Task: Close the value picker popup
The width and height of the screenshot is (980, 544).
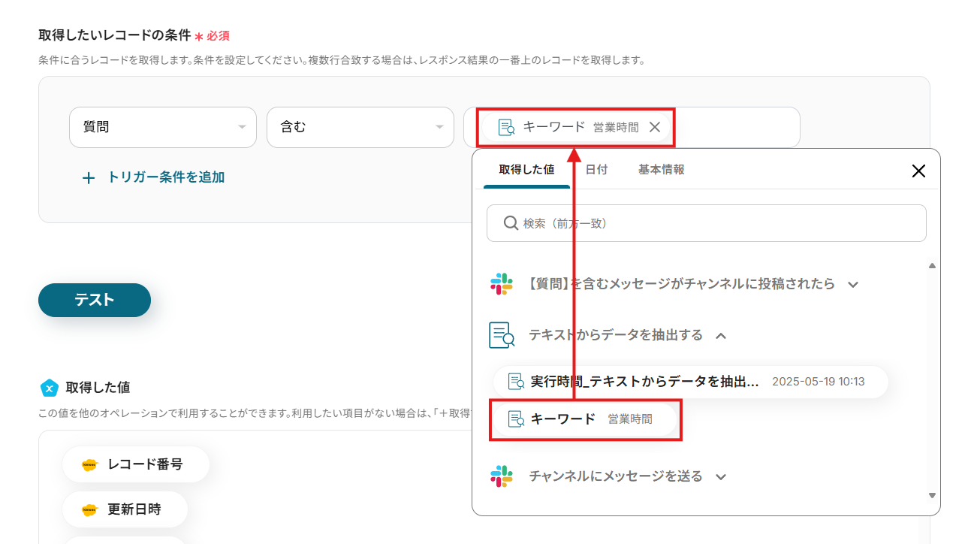Action: pyautogui.click(x=918, y=171)
